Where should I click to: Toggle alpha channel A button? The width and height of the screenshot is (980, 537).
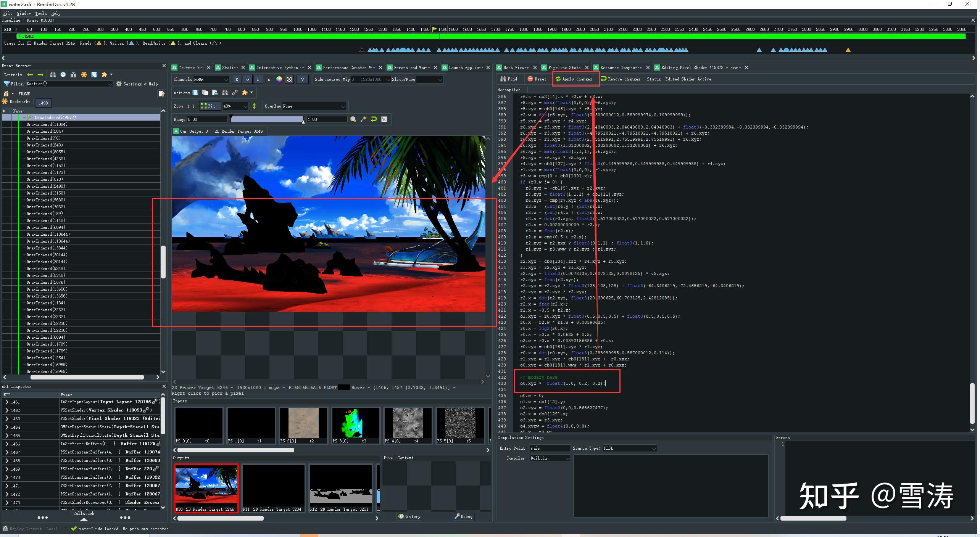[269, 79]
